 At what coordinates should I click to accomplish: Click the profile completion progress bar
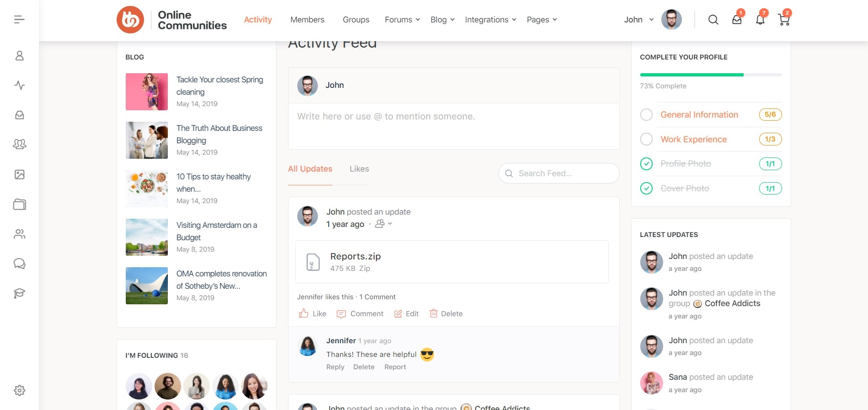tap(710, 75)
